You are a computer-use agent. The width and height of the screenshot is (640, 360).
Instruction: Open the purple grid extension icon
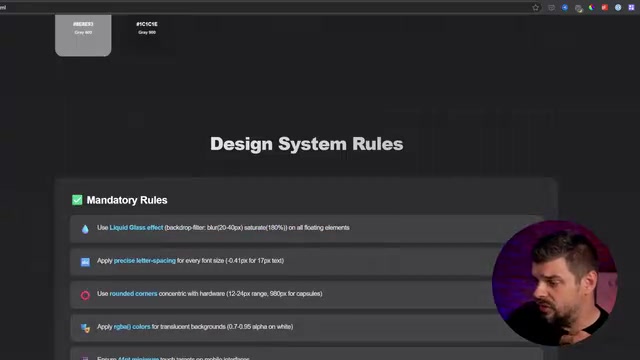tap(631, 7)
